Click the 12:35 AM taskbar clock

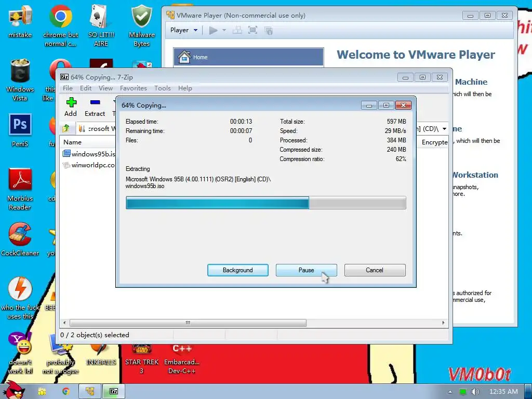tap(503, 392)
